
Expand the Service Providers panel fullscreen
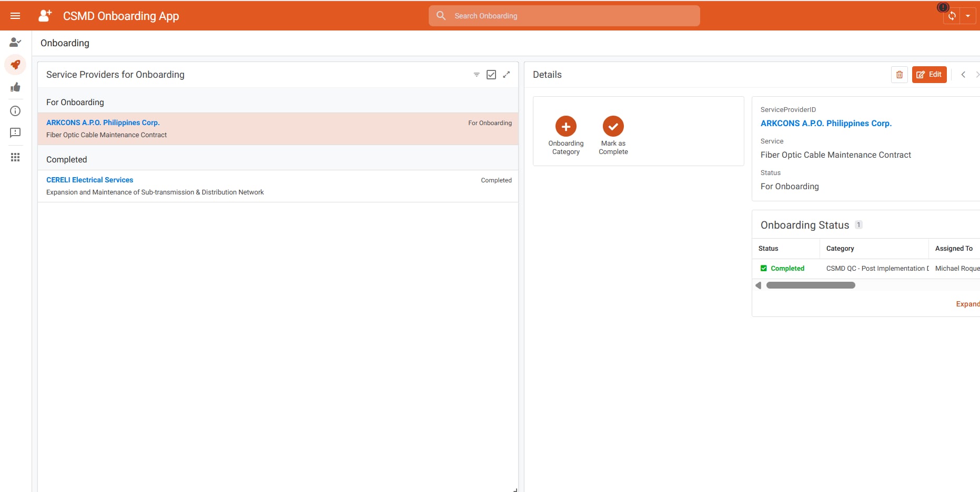click(507, 75)
